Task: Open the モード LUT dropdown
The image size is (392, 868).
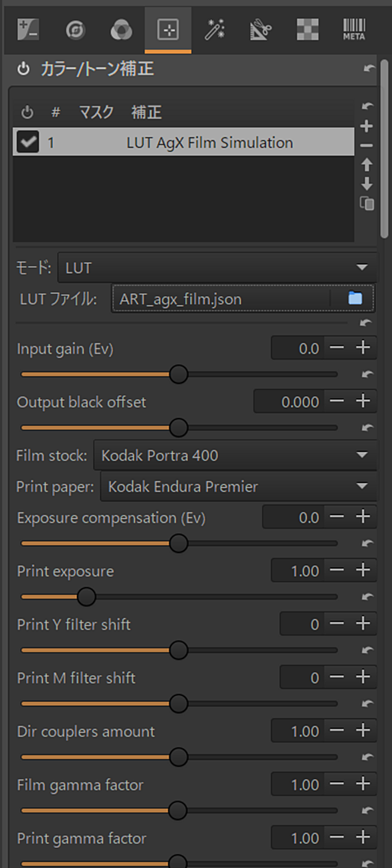Action: (x=216, y=268)
